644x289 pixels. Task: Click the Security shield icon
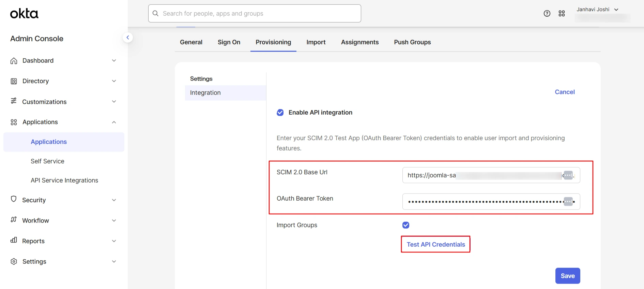pyautogui.click(x=14, y=199)
